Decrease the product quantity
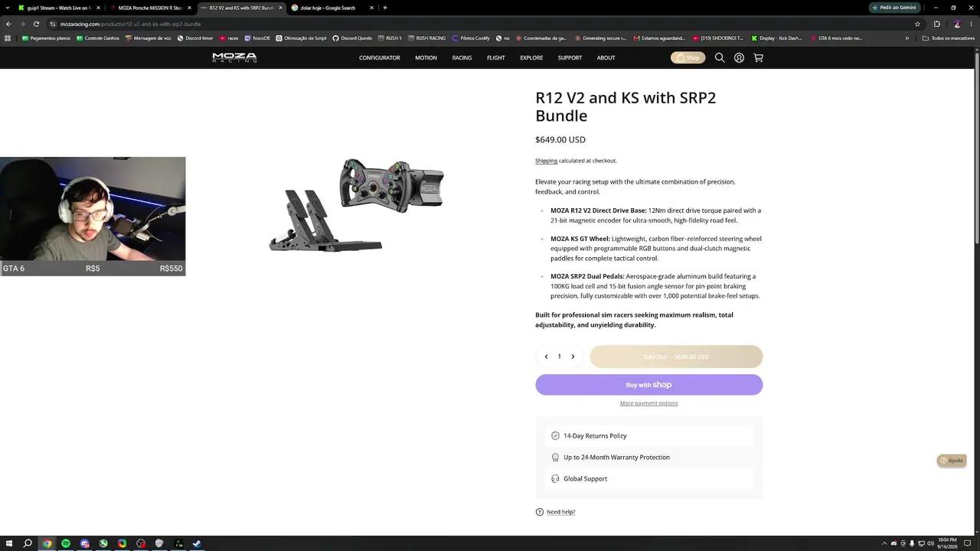Screen dimensions: 980x551 pos(546,357)
